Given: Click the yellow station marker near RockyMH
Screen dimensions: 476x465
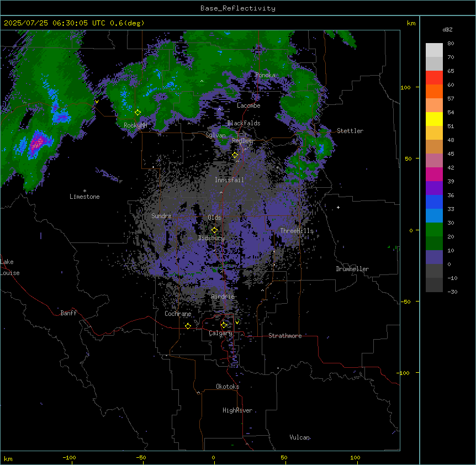Looking at the screenshot, I should click(x=138, y=113).
